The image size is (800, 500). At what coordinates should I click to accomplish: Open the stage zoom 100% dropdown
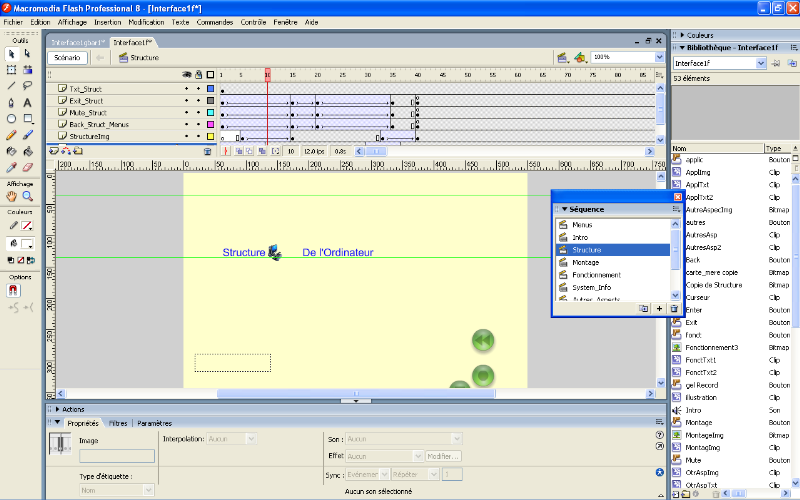[x=658, y=57]
